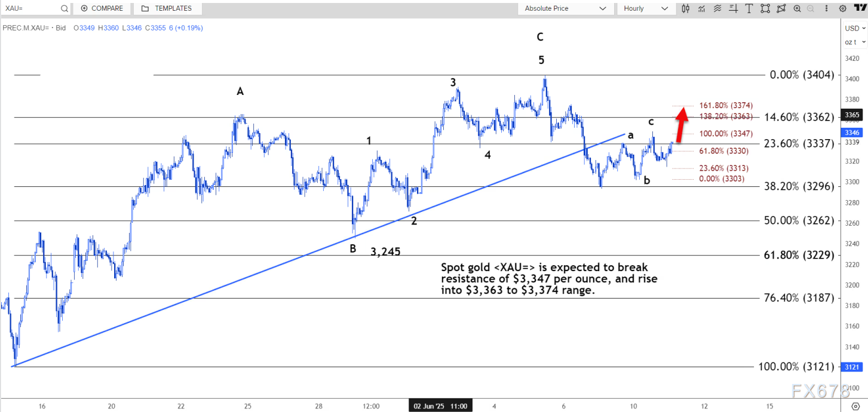Expand the Absolute Price dropdown
868x412 pixels.
coord(565,8)
